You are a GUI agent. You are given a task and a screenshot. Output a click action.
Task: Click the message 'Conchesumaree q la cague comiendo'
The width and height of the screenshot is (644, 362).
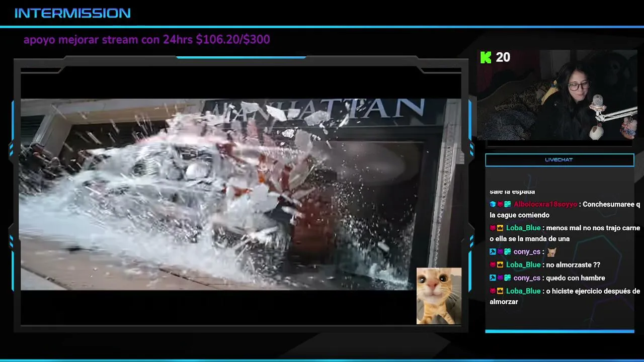565,210
